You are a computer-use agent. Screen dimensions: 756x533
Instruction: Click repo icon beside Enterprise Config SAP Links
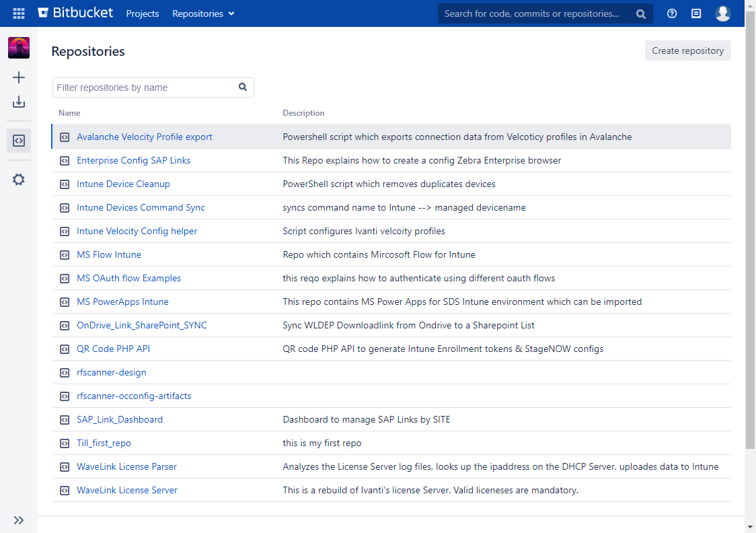[65, 161]
